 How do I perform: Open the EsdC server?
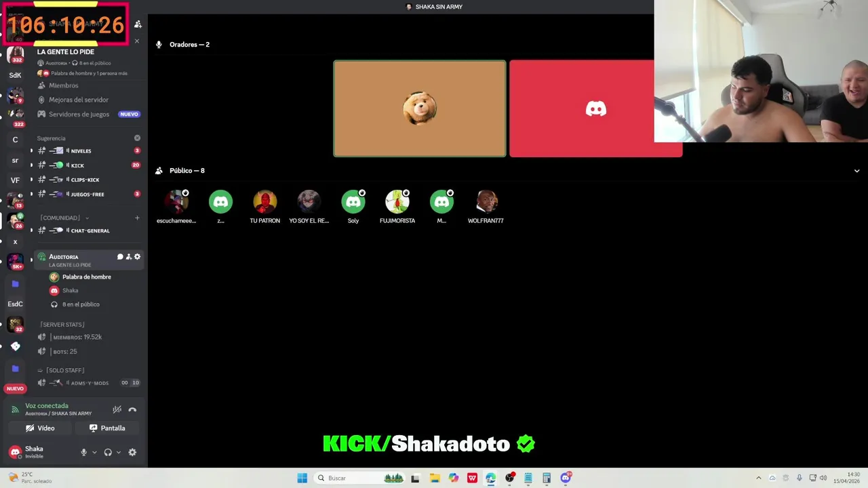coord(15,304)
